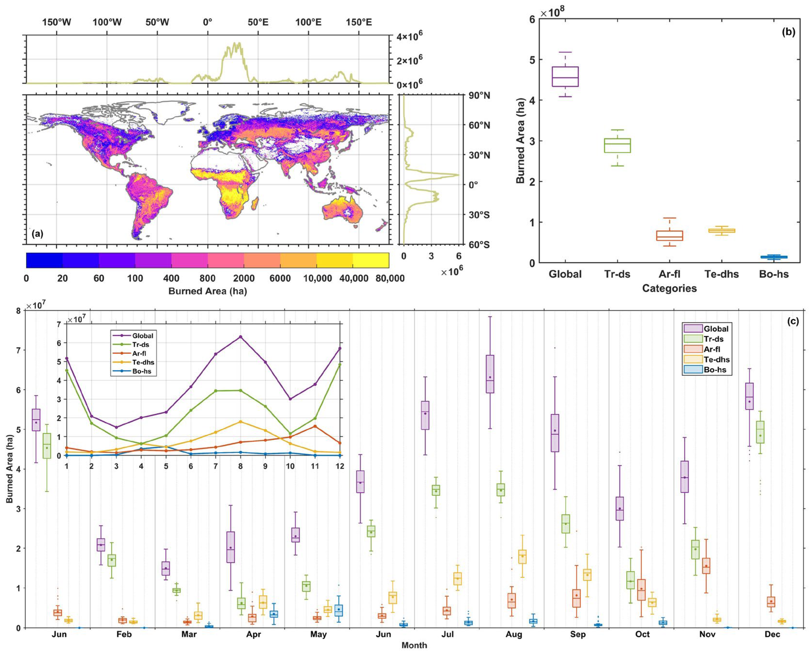This screenshot has width=812, height=656.
Task: Click the 30°S latitude label
Action: click(x=479, y=215)
